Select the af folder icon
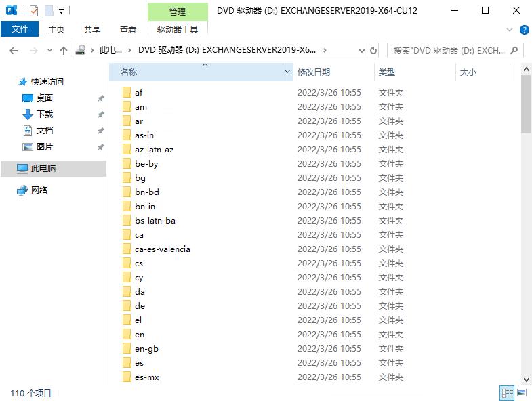This screenshot has width=532, height=401. tap(127, 92)
